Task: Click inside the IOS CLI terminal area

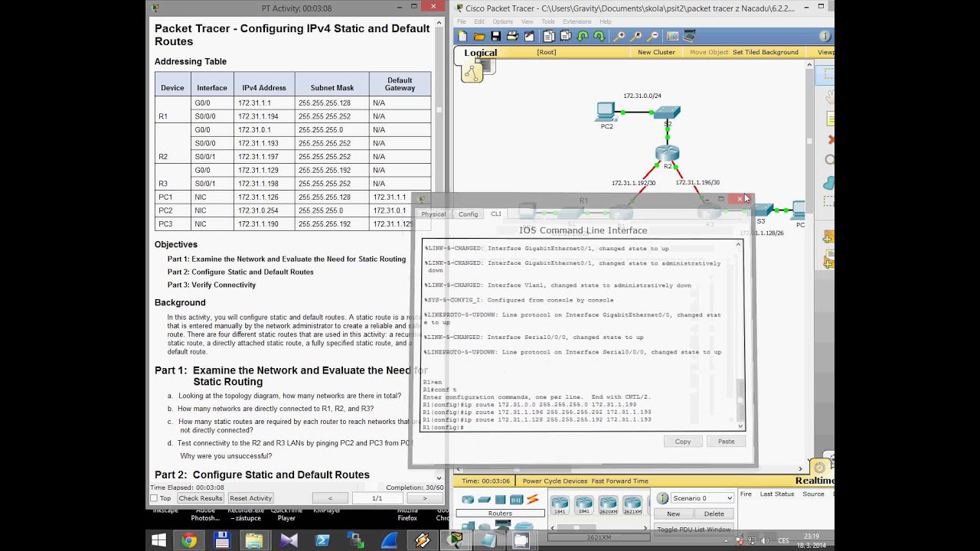Action: 578,335
